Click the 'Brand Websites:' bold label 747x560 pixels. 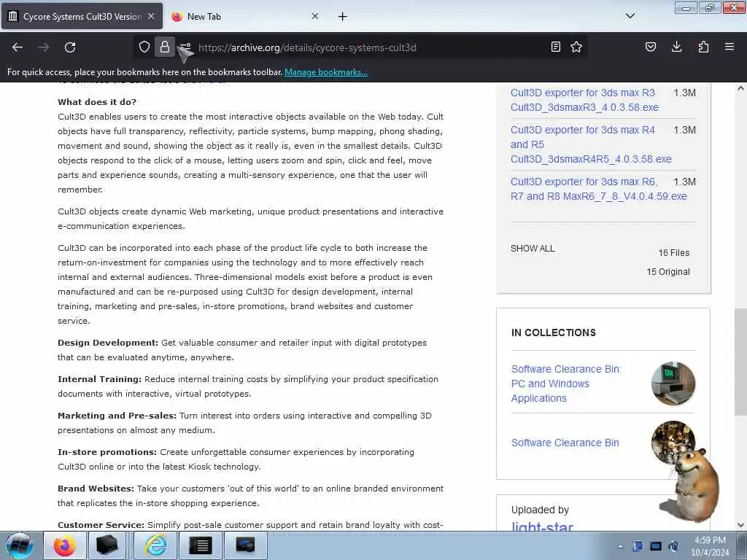click(96, 489)
